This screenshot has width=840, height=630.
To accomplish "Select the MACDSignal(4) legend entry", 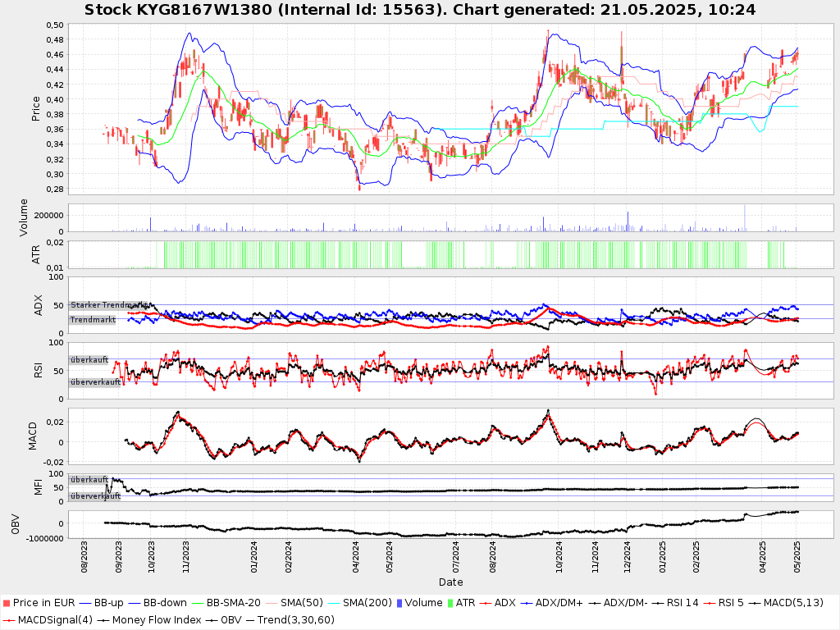I will (x=55, y=620).
